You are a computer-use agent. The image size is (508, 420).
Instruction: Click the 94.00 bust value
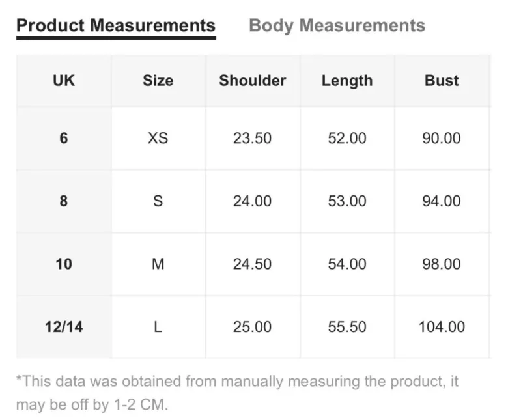[x=442, y=201]
